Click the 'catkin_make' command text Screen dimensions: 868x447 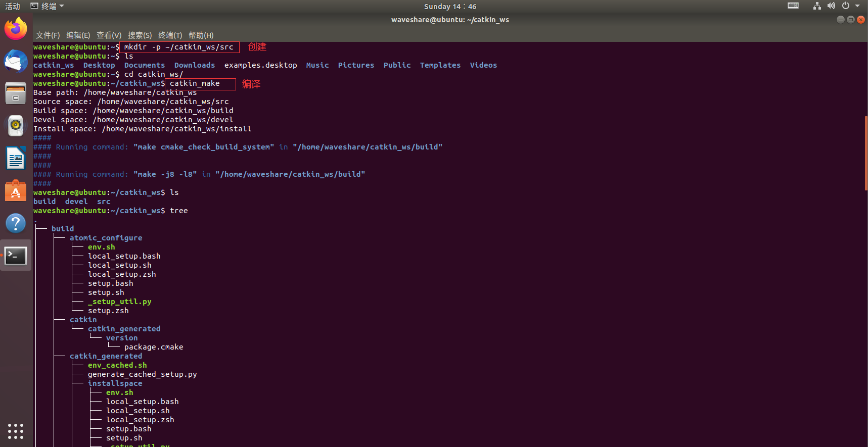coord(195,83)
